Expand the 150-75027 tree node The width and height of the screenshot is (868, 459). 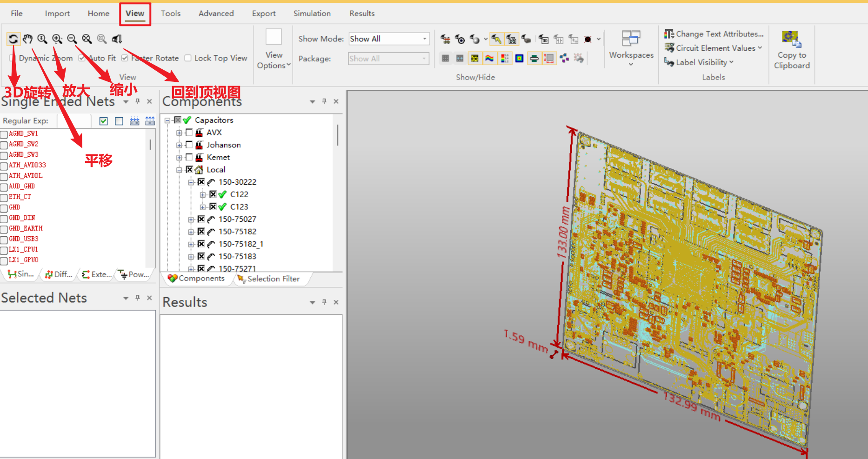[191, 220]
